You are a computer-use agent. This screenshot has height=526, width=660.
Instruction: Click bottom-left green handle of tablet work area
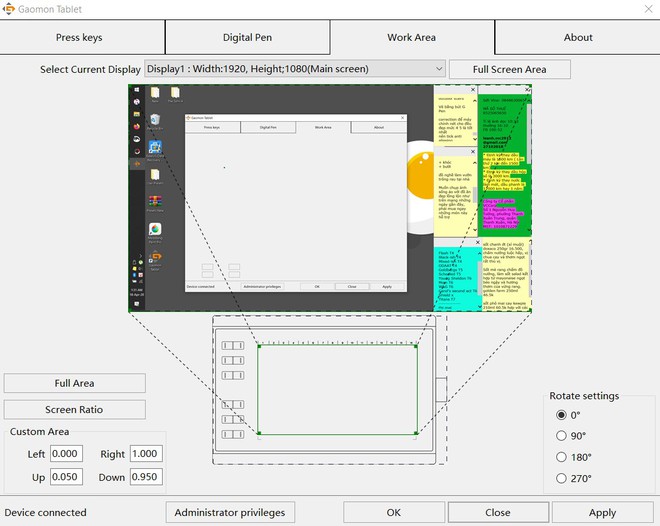pos(258,434)
